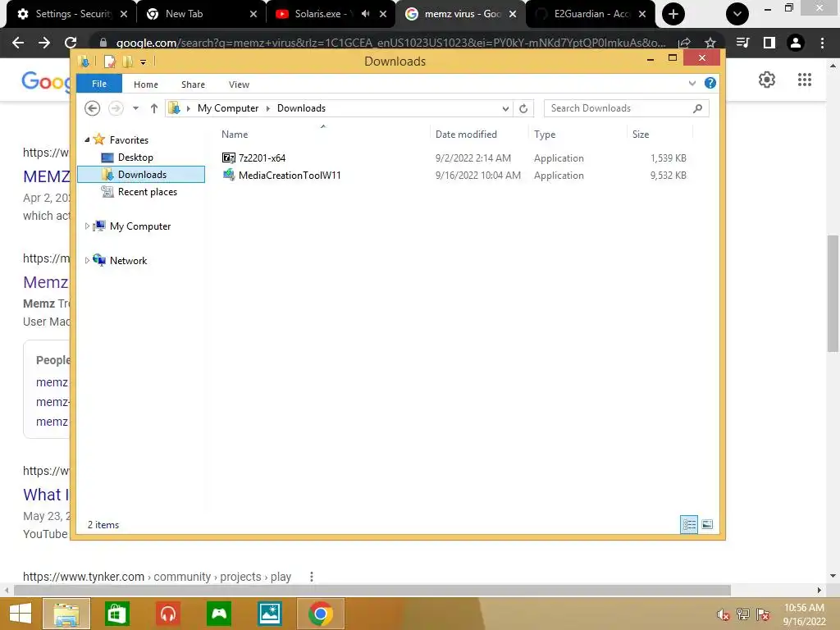
Task: Sort by Size column header
Action: pyautogui.click(x=641, y=135)
